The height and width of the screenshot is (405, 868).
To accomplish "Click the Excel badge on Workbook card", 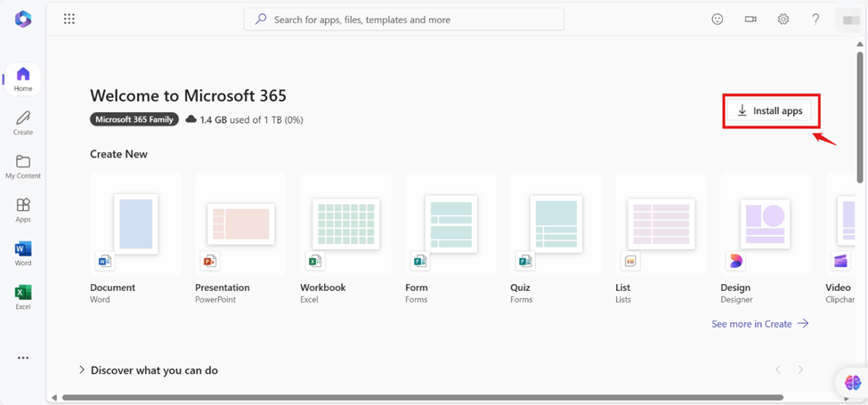I will (x=315, y=261).
